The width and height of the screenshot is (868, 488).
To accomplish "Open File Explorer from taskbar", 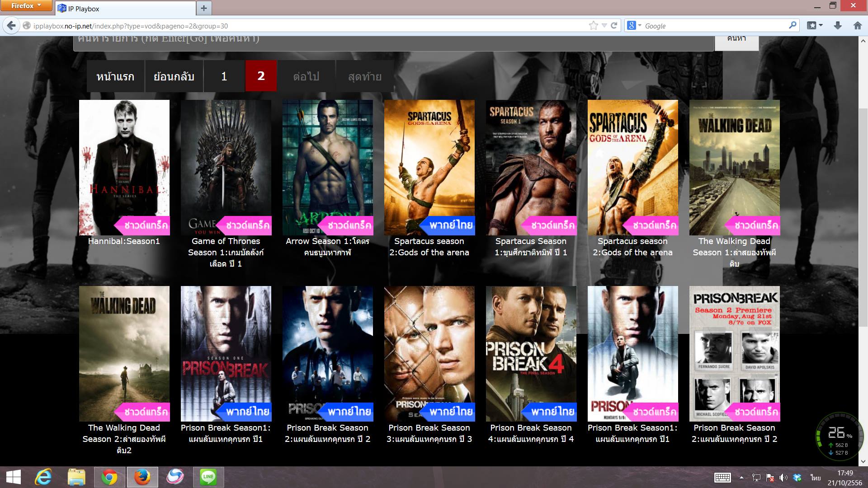I will tap(76, 477).
